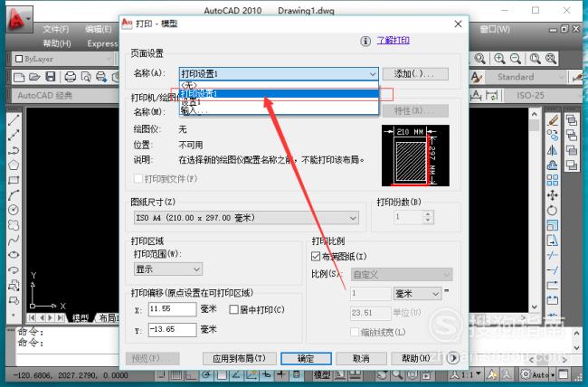Click the X offset input field
Viewport: 588px width, 387px height.
coord(172,309)
